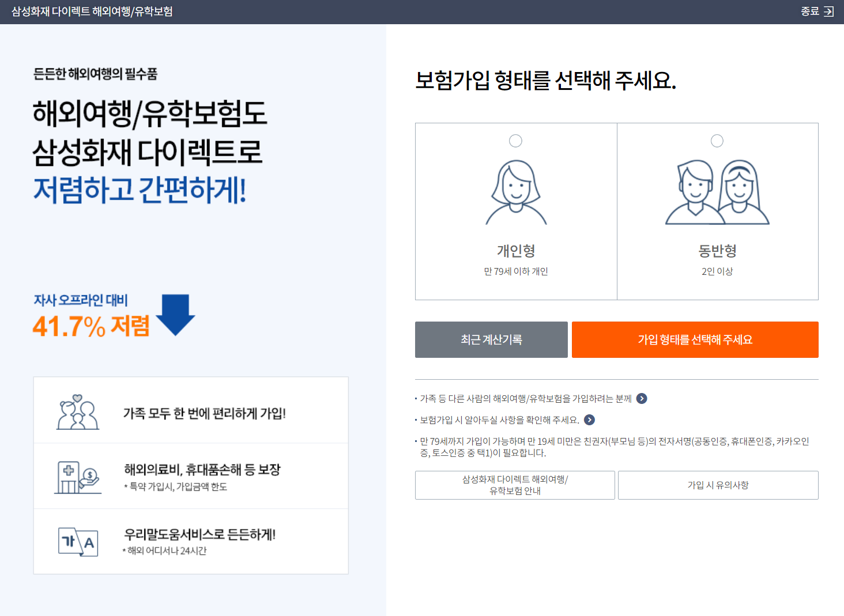This screenshot has height=616, width=844.
Task: Click 저렴하고 간편하게! blue headline
Action: (140, 190)
